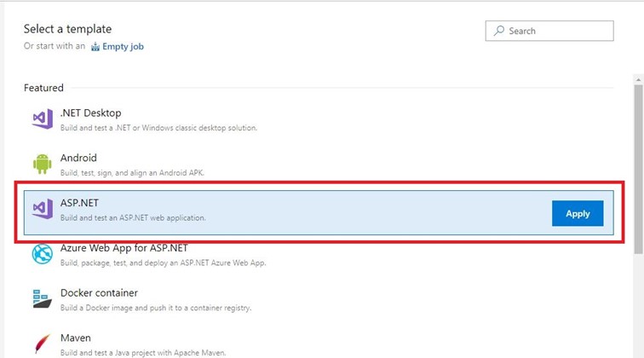The image size is (644, 358).
Task: Click the Docker container whale icon
Action: 43,299
